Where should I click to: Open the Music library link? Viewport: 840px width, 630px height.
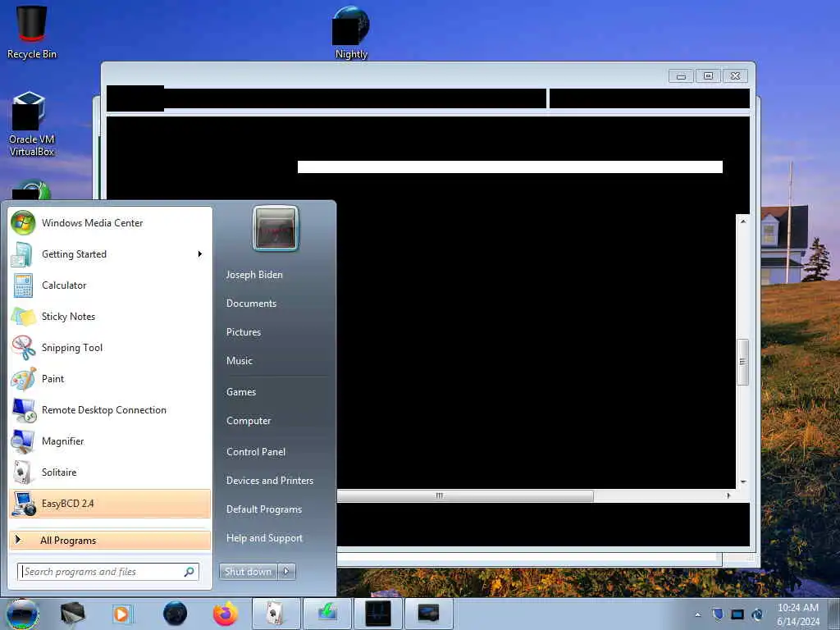pos(240,361)
